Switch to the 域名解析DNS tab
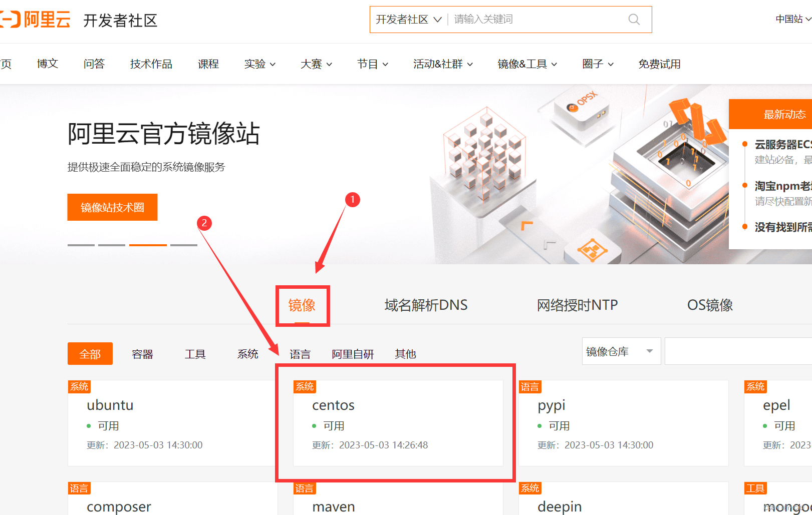 (x=426, y=305)
